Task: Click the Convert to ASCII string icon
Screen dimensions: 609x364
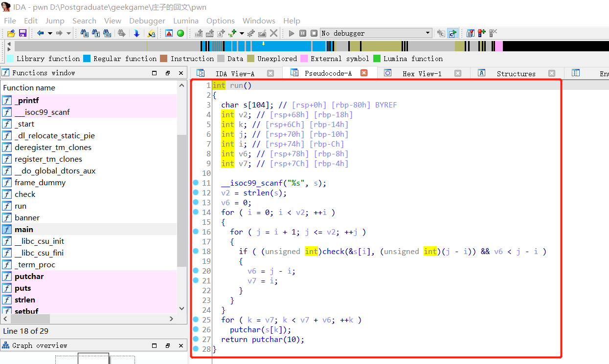Action: pyautogui.click(x=221, y=33)
